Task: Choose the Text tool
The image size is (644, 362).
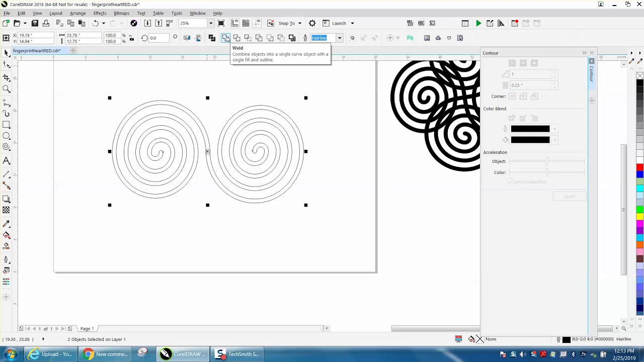Action: tap(7, 161)
